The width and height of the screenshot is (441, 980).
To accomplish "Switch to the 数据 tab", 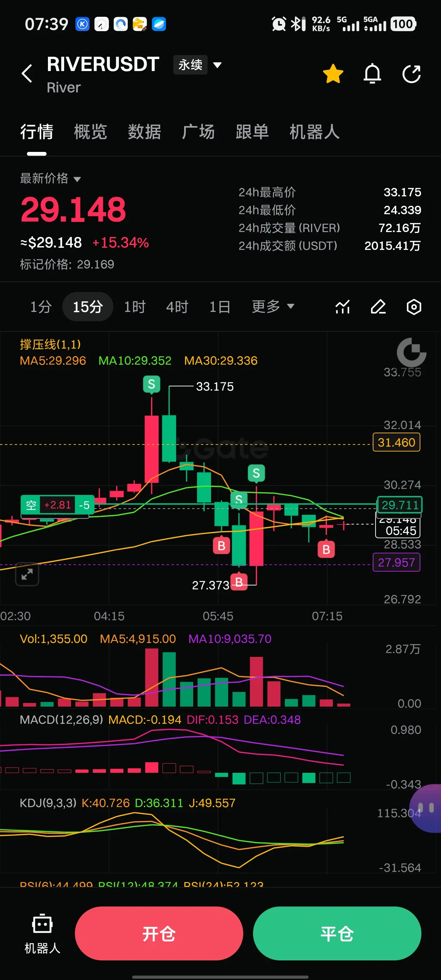I will coord(145,132).
